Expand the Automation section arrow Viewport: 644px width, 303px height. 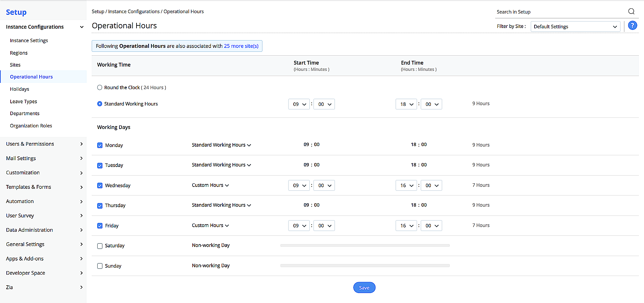click(x=81, y=202)
